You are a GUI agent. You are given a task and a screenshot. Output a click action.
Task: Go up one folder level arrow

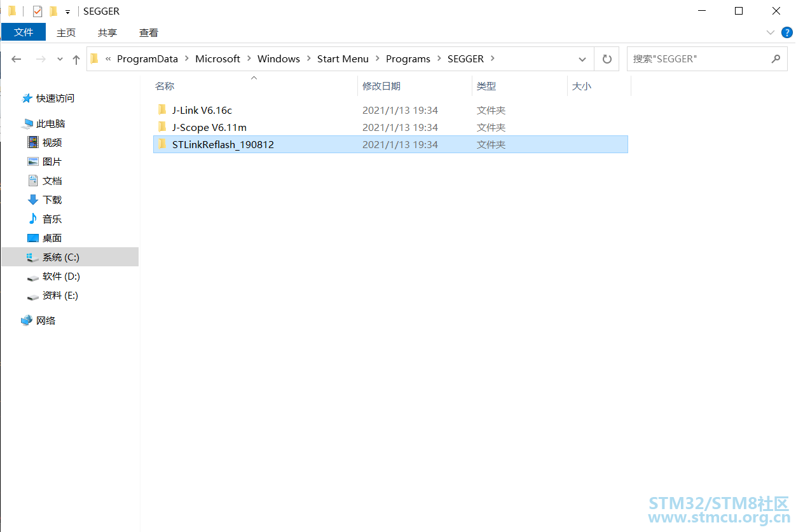(x=76, y=59)
